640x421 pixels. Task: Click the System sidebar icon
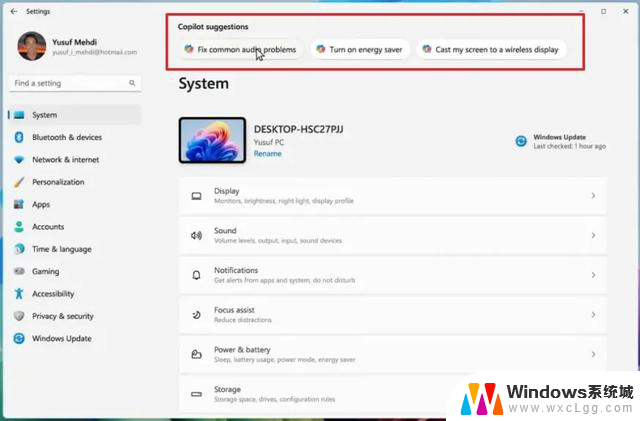point(19,115)
